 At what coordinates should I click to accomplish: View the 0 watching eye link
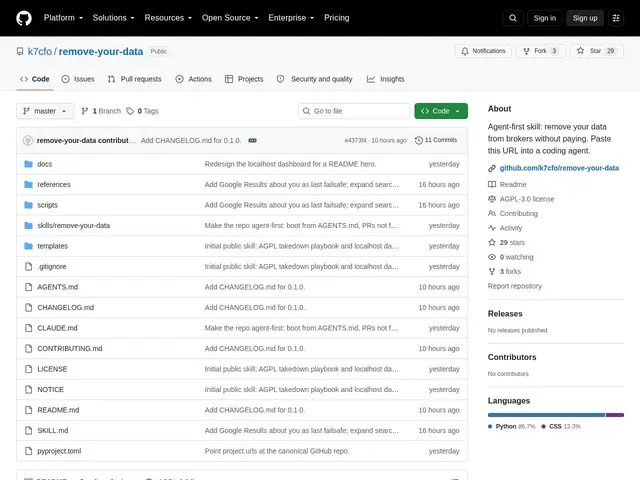(x=511, y=257)
